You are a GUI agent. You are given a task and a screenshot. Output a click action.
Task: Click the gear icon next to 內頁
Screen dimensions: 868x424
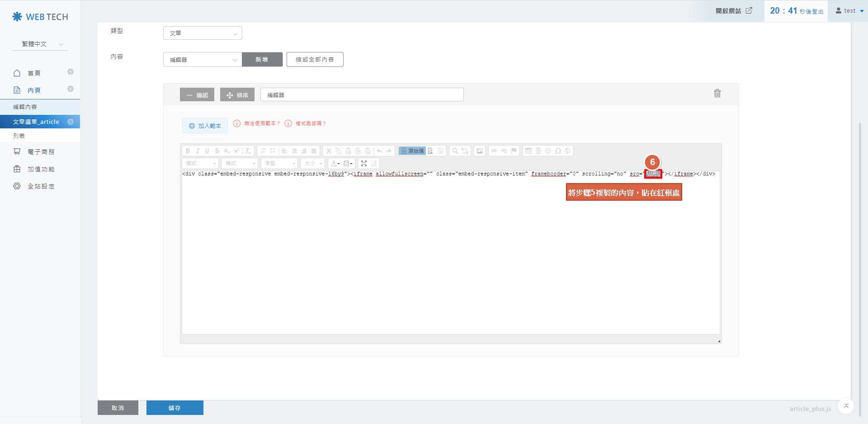pos(71,90)
